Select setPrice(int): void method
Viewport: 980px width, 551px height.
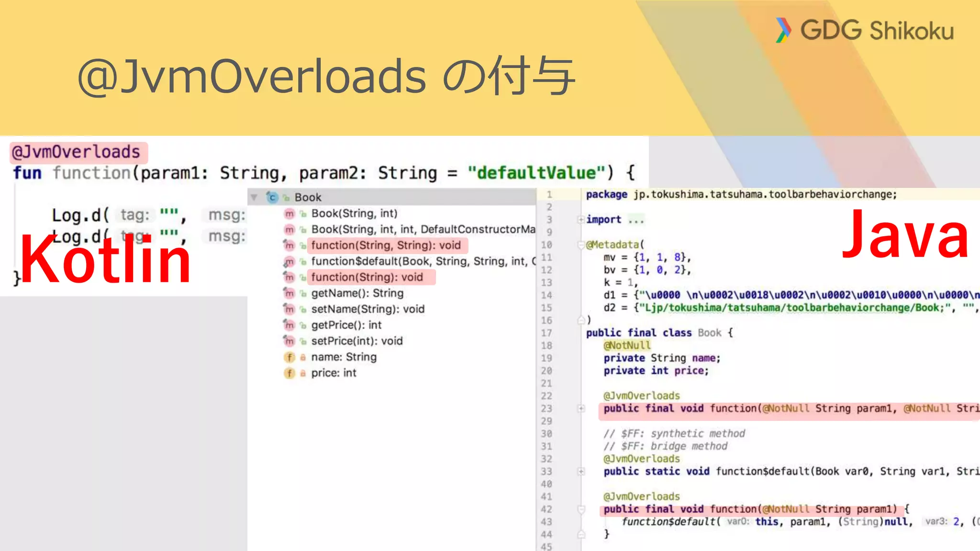tap(357, 341)
